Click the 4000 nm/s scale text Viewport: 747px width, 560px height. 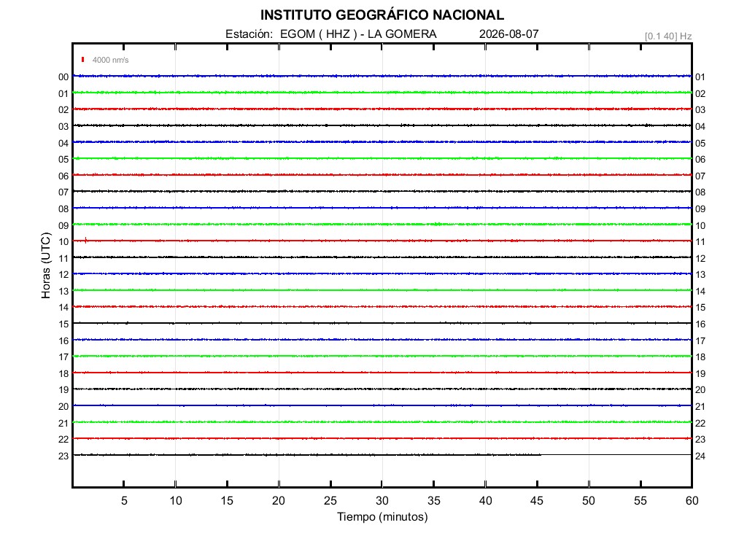pyautogui.click(x=111, y=60)
